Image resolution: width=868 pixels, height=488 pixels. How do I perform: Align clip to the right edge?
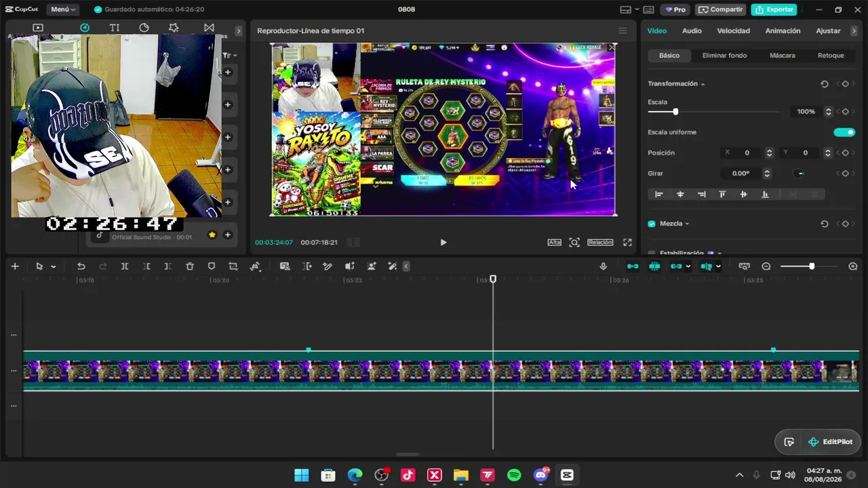[x=702, y=195]
